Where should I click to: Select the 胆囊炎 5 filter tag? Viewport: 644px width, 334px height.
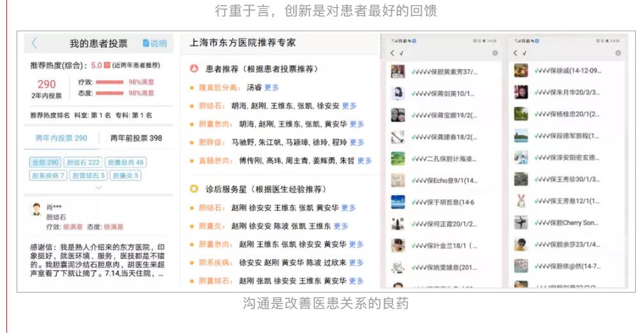click(125, 176)
